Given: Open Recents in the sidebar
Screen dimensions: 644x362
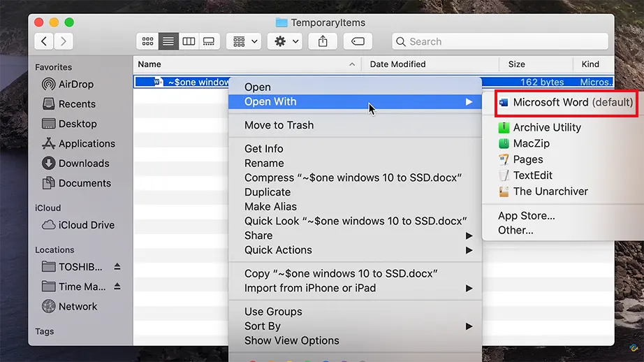Looking at the screenshot, I should pyautogui.click(x=68, y=104).
